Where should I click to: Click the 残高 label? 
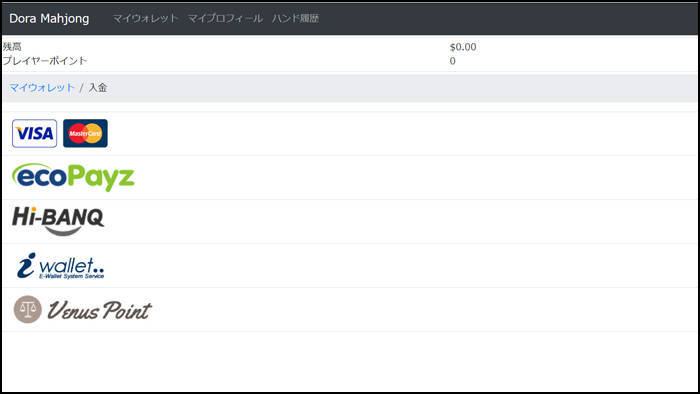coord(12,46)
